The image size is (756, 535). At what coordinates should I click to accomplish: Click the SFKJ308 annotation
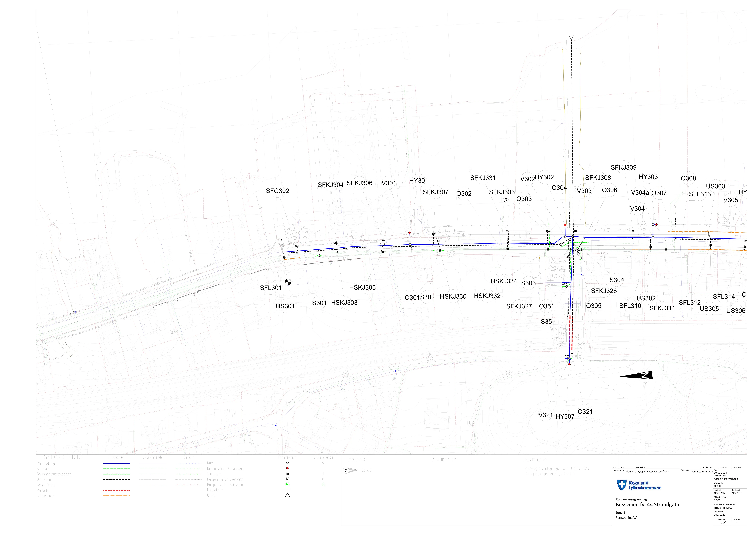coord(598,178)
